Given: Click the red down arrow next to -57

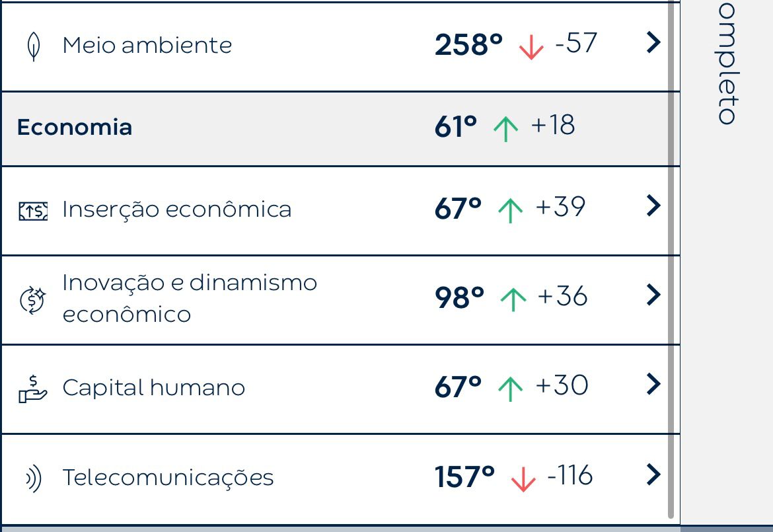Looking at the screenshot, I should point(531,48).
